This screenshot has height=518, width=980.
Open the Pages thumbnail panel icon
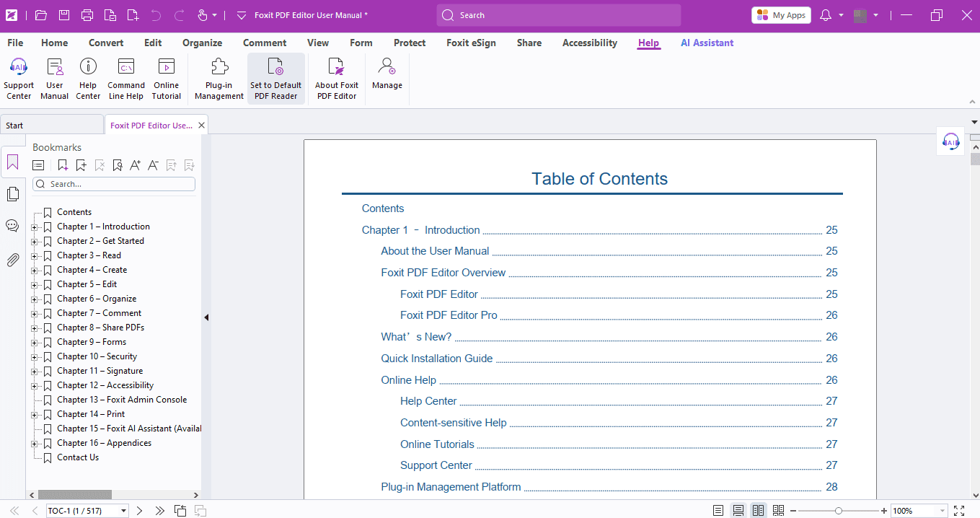pyautogui.click(x=13, y=194)
